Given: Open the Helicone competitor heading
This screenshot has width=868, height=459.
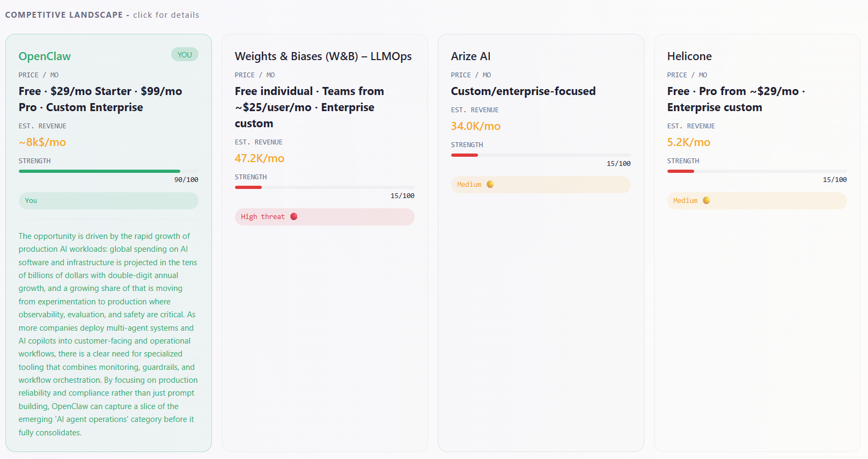Looking at the screenshot, I should point(689,56).
